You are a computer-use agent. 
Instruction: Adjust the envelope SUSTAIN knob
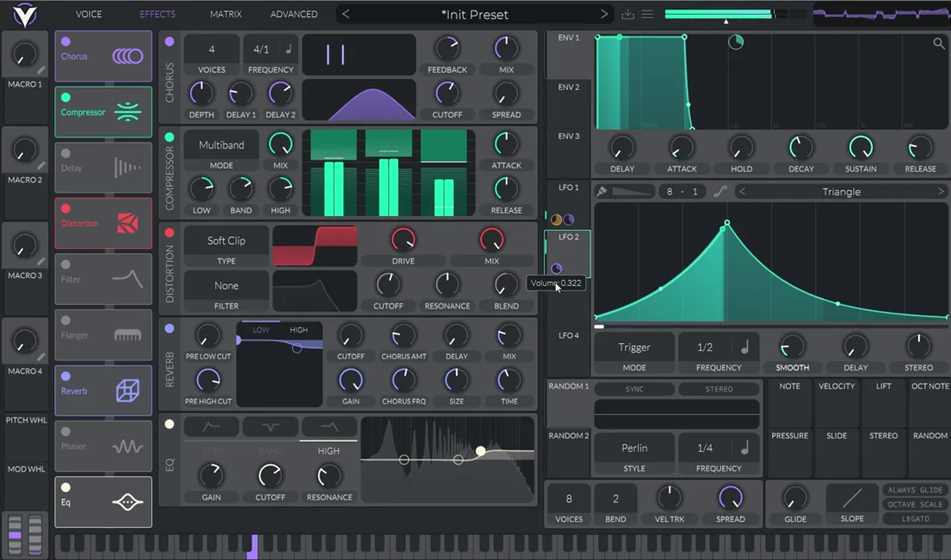[x=860, y=147]
